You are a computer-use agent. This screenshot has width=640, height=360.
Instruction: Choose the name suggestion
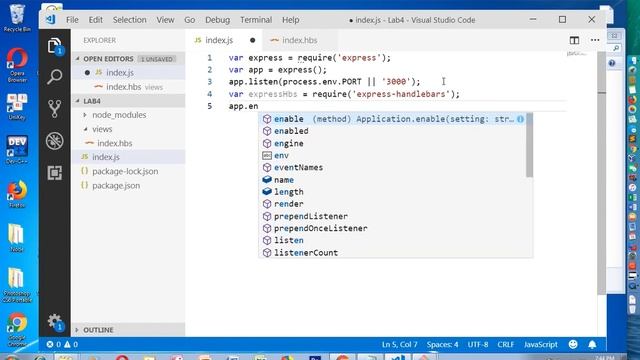[x=393, y=180]
